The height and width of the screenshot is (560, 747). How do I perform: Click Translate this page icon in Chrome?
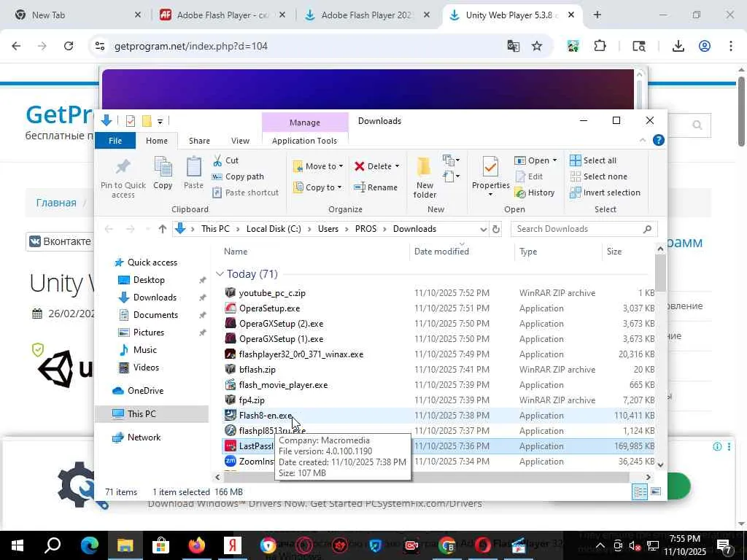point(513,46)
